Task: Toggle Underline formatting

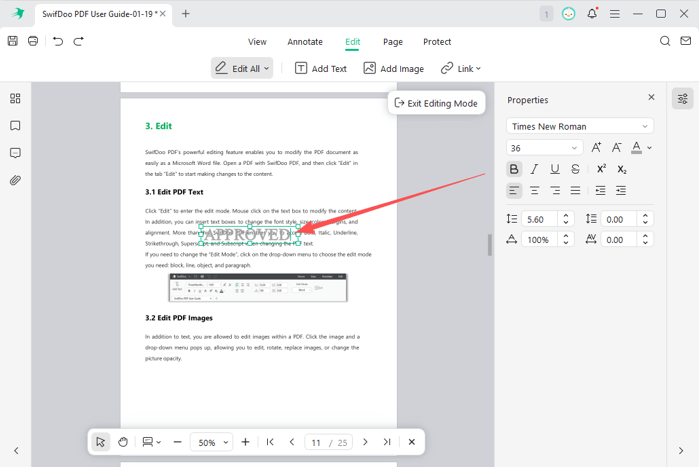Action: [x=555, y=169]
